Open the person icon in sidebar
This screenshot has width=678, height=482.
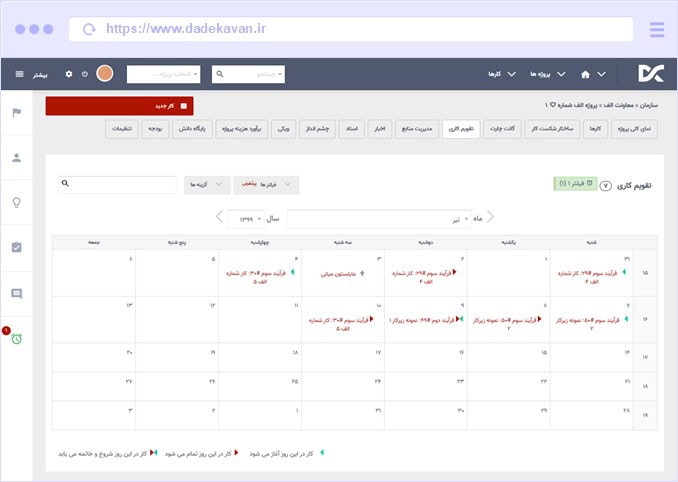click(x=16, y=158)
